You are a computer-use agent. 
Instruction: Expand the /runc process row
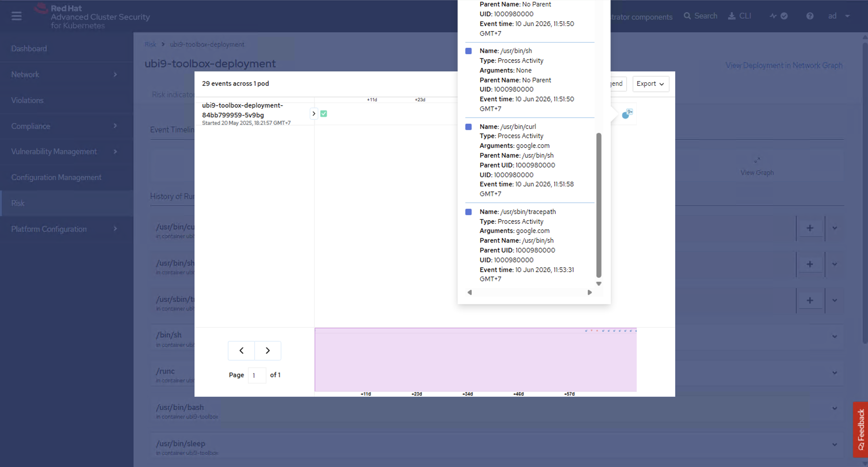coord(835,373)
